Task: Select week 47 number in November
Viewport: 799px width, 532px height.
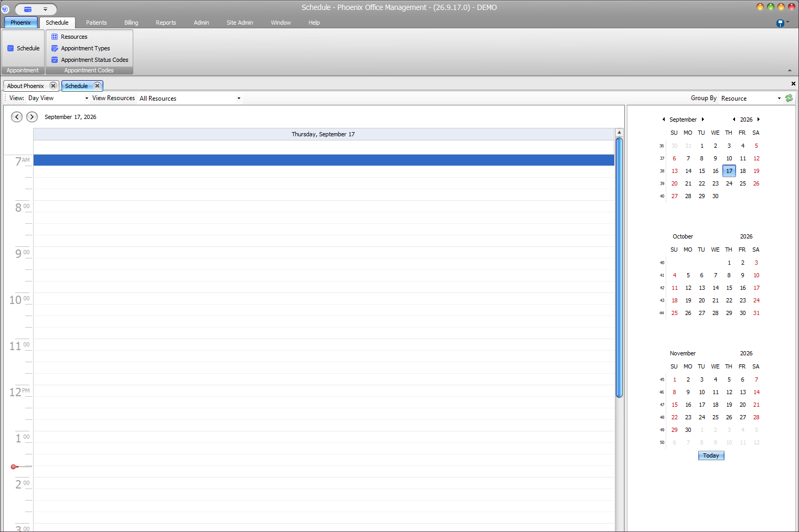Action: (x=662, y=405)
